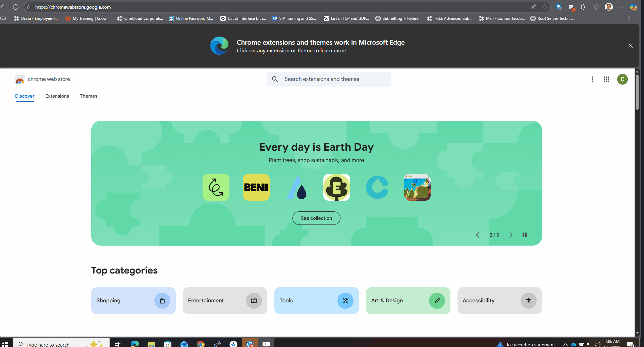Click the Shopping category bag icon
The height and width of the screenshot is (347, 644).
(x=162, y=301)
